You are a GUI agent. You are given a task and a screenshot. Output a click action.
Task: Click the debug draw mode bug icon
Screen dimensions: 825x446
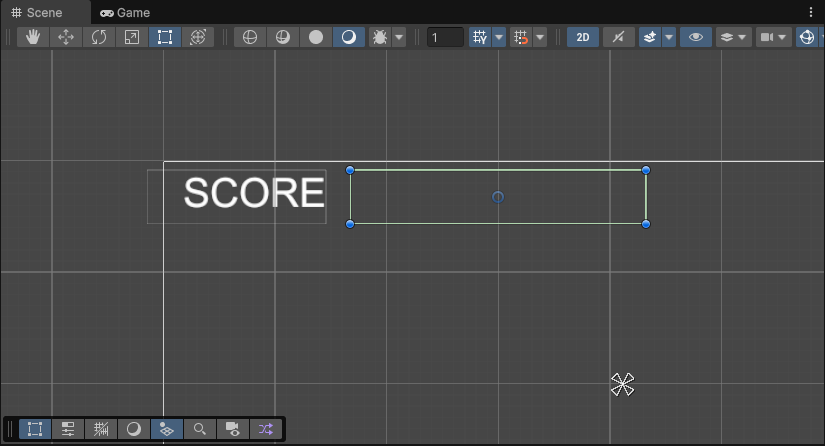pos(379,37)
